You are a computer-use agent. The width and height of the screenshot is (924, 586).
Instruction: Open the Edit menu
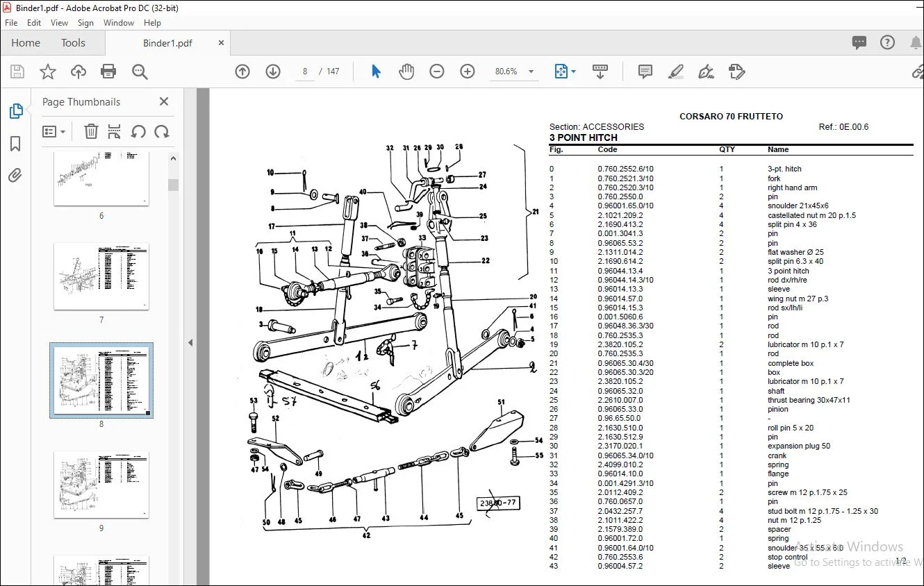(x=34, y=23)
